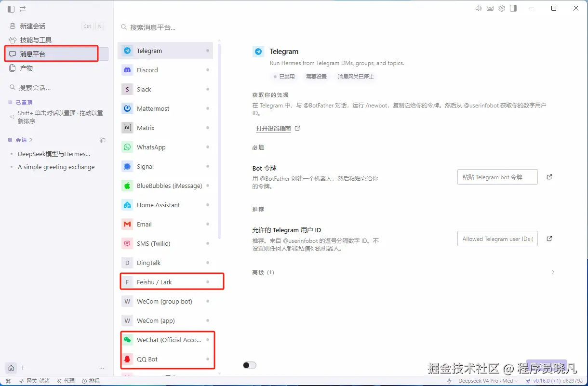
Task: Click the platform list vertical scrollbar
Action: coord(219,142)
